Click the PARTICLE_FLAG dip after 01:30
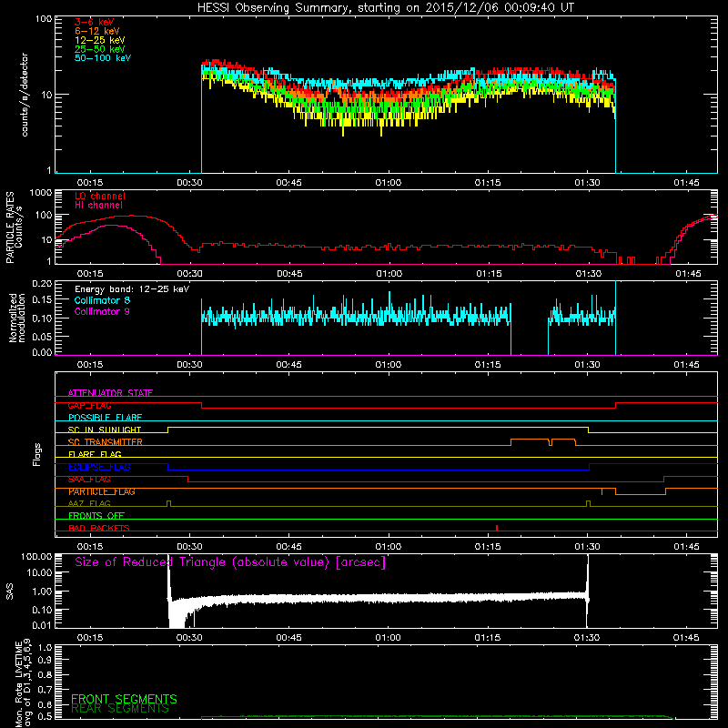The height and width of the screenshot is (728, 728). [x=641, y=494]
